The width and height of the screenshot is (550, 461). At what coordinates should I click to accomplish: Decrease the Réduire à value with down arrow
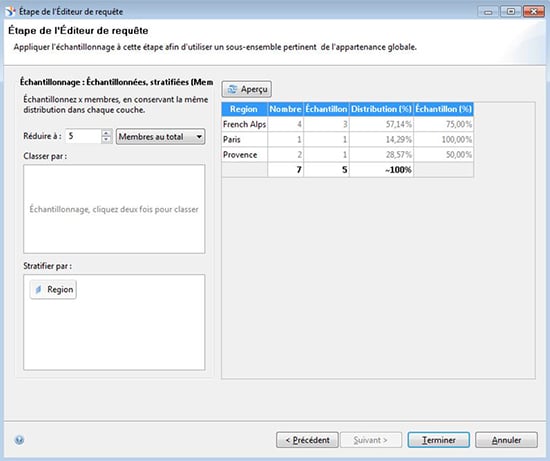pyautogui.click(x=106, y=140)
